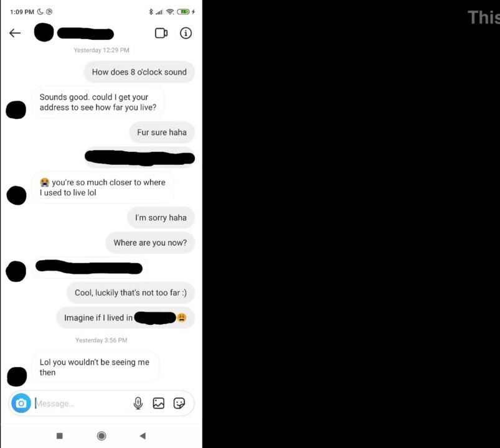500x448 pixels.
Task: Open the blue camera button
Action: coord(21,403)
